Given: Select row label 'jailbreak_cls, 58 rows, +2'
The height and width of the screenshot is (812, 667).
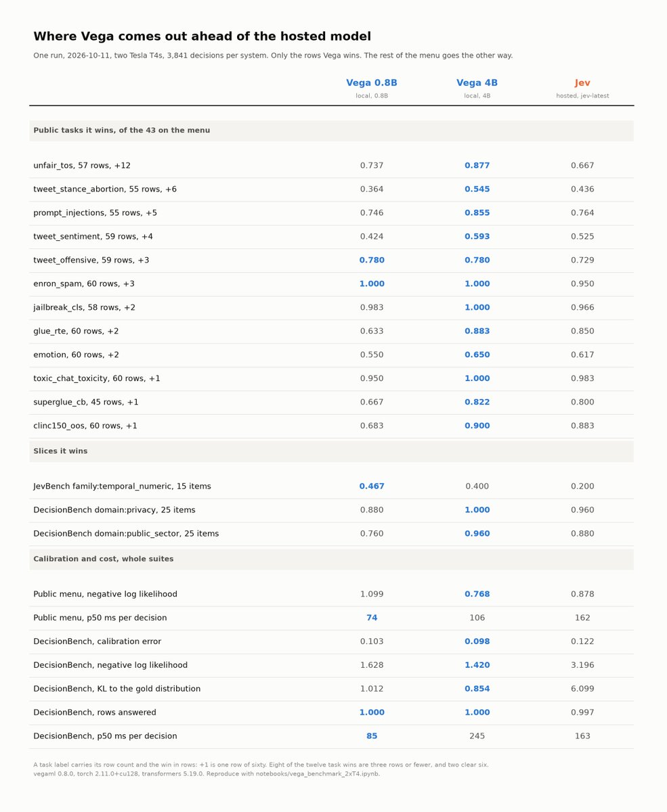Looking at the screenshot, I should click(x=85, y=308).
